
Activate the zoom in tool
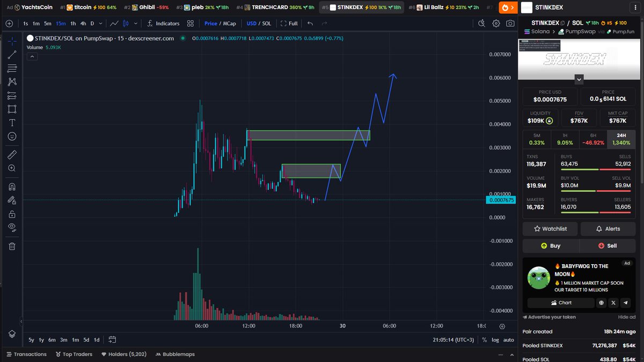12,168
